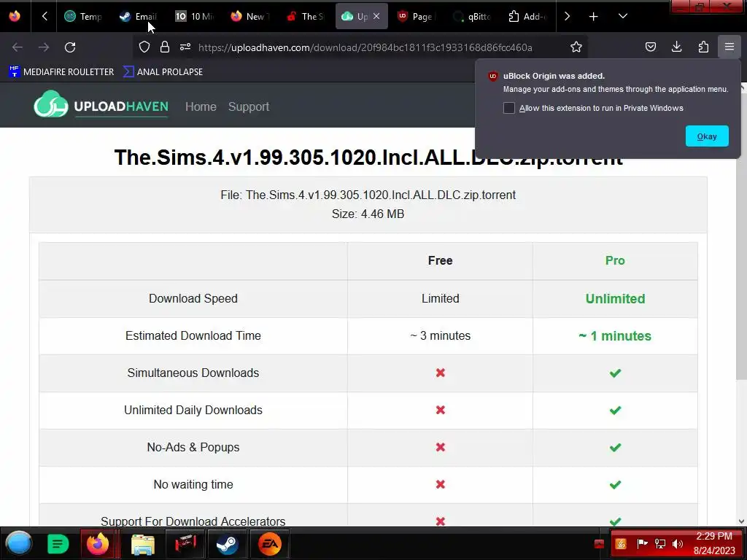The image size is (747, 560).
Task: Click the Unlimited download speed text
Action: point(615,298)
